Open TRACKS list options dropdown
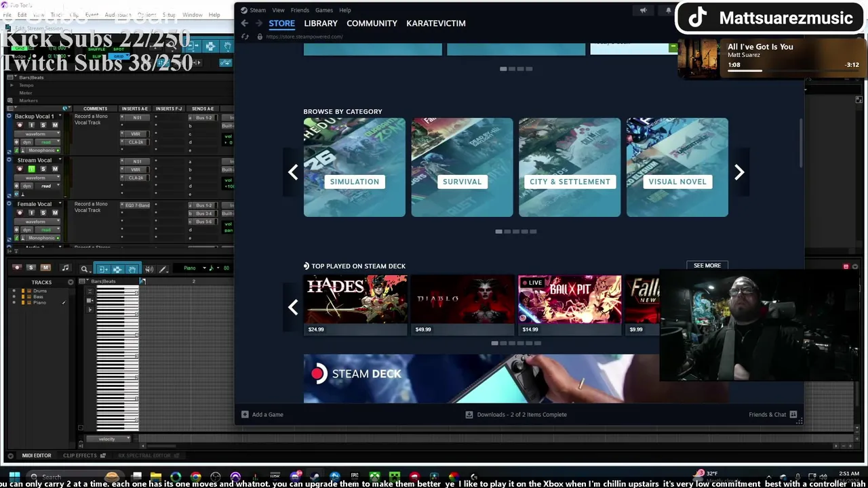 coord(71,282)
